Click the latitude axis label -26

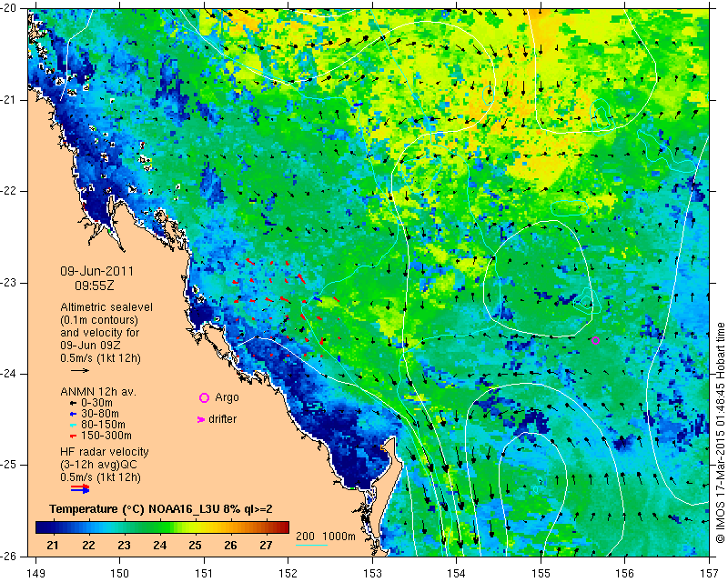[8, 556]
